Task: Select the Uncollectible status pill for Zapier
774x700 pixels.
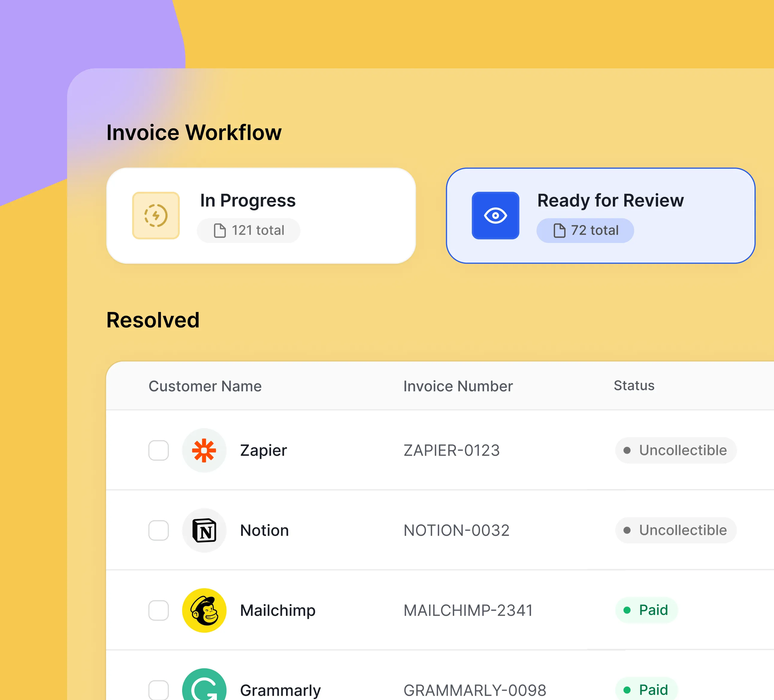Action: (x=675, y=450)
